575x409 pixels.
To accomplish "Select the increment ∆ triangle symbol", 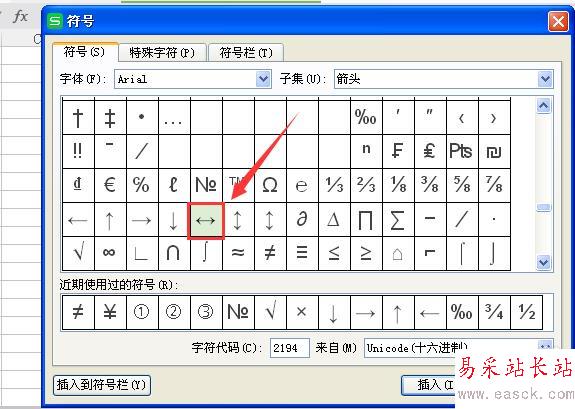I will pyautogui.click(x=334, y=219).
